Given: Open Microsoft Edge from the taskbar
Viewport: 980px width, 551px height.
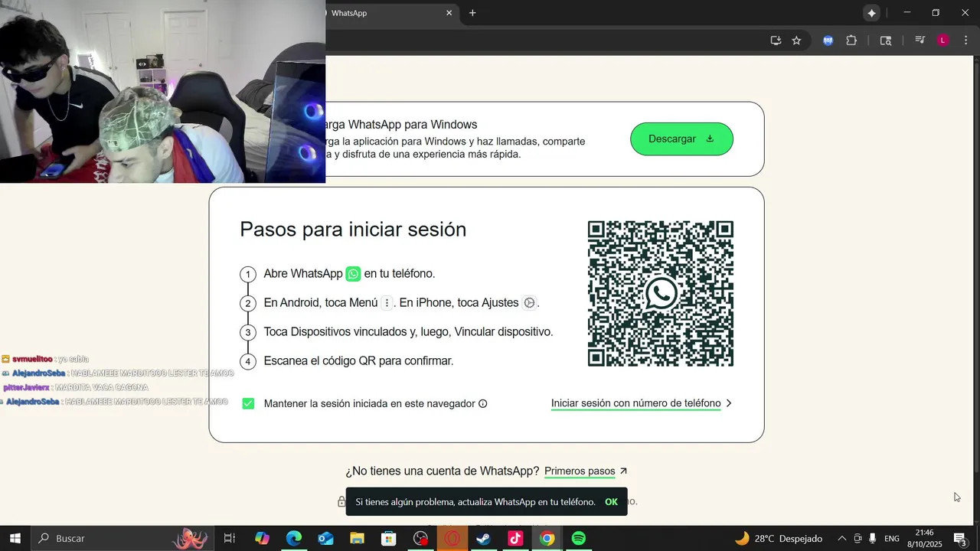Looking at the screenshot, I should point(294,539).
